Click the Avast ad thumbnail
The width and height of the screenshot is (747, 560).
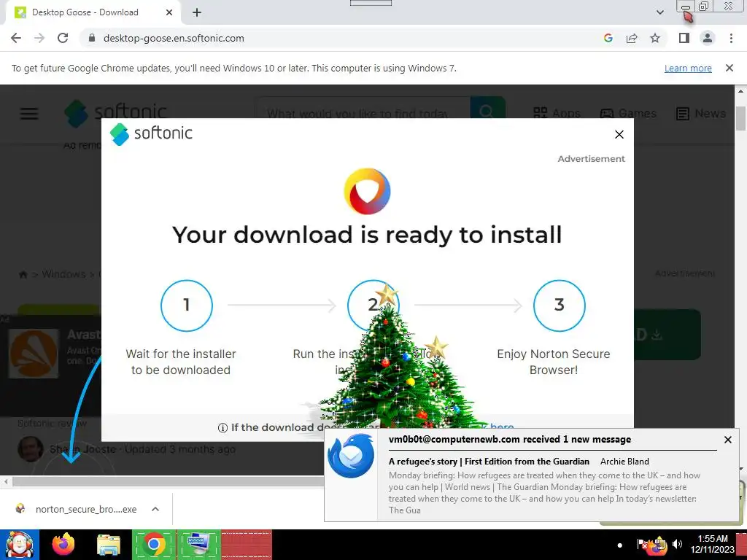coord(34,354)
